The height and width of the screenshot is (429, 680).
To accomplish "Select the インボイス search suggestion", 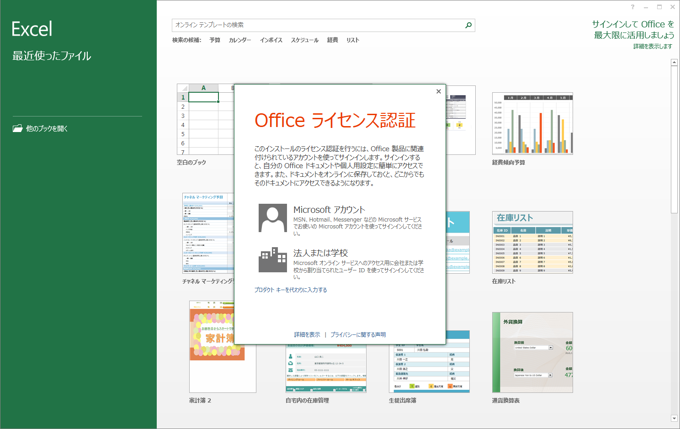I will click(271, 40).
